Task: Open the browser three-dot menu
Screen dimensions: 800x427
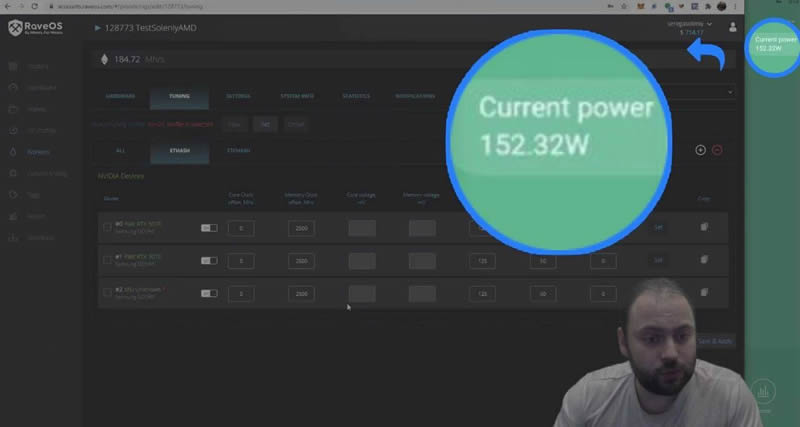Action: pyautogui.click(x=735, y=6)
